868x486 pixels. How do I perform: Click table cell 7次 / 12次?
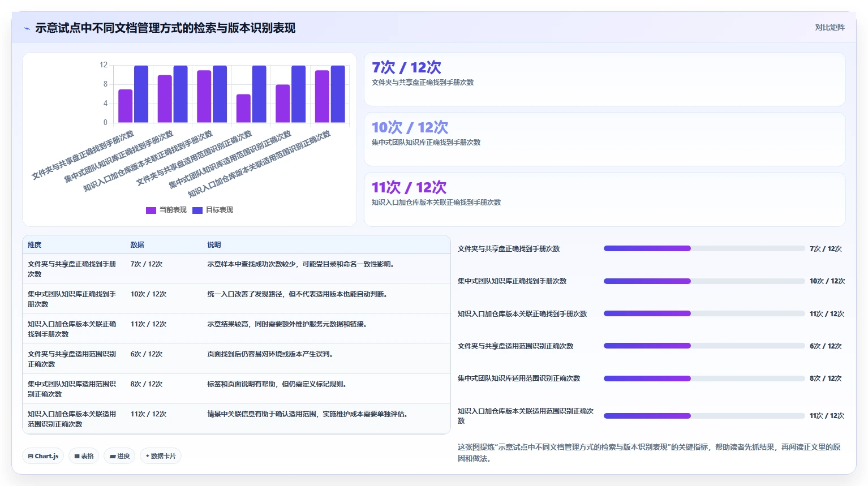pos(147,264)
